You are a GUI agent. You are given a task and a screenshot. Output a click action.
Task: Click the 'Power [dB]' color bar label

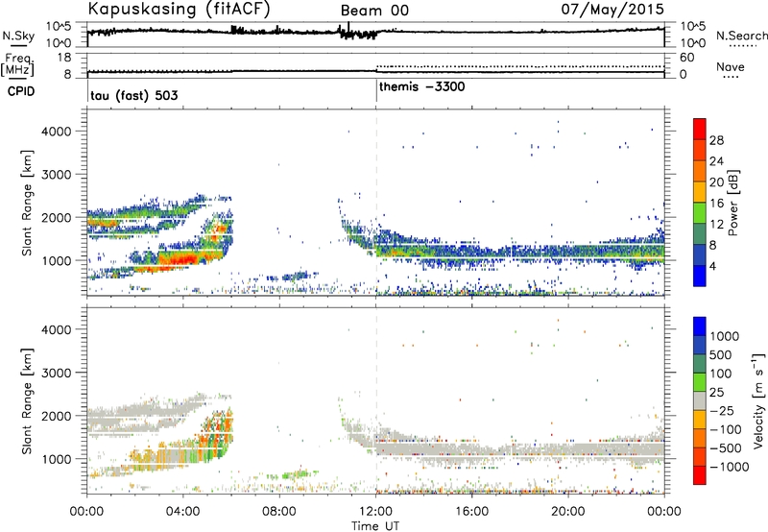point(732,203)
